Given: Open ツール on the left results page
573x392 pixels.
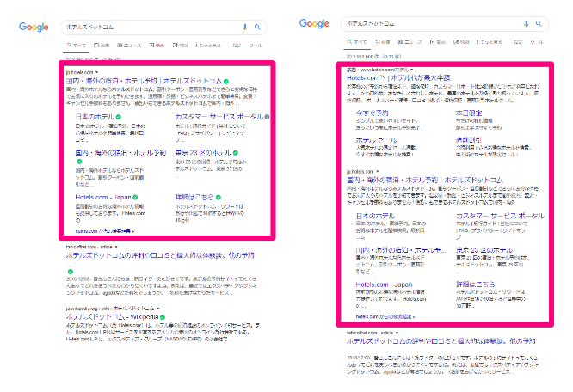Looking at the screenshot, I should click(256, 46).
